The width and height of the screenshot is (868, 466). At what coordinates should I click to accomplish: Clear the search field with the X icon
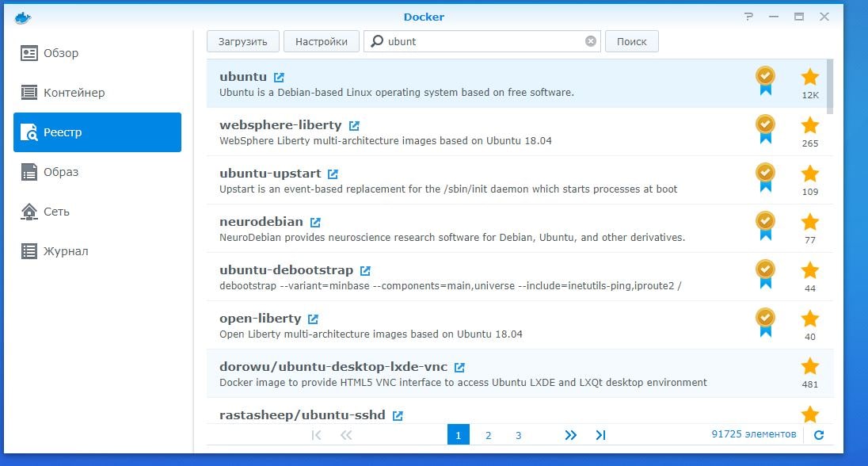pos(591,41)
